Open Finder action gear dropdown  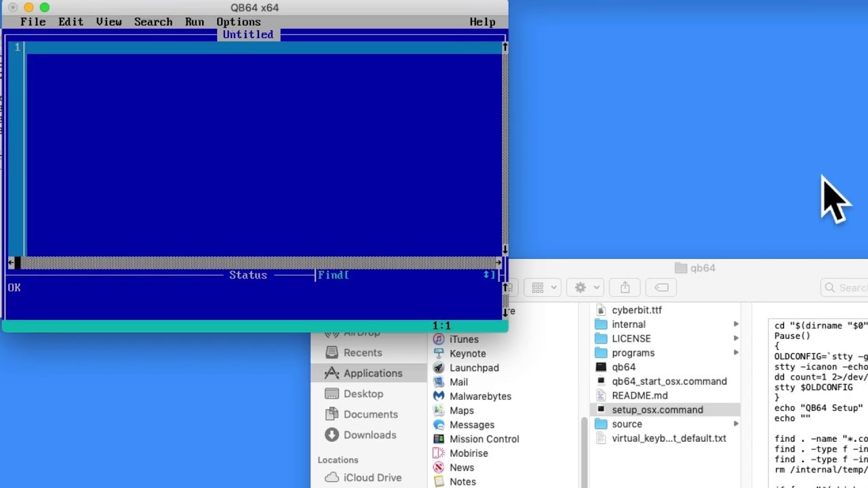point(585,287)
